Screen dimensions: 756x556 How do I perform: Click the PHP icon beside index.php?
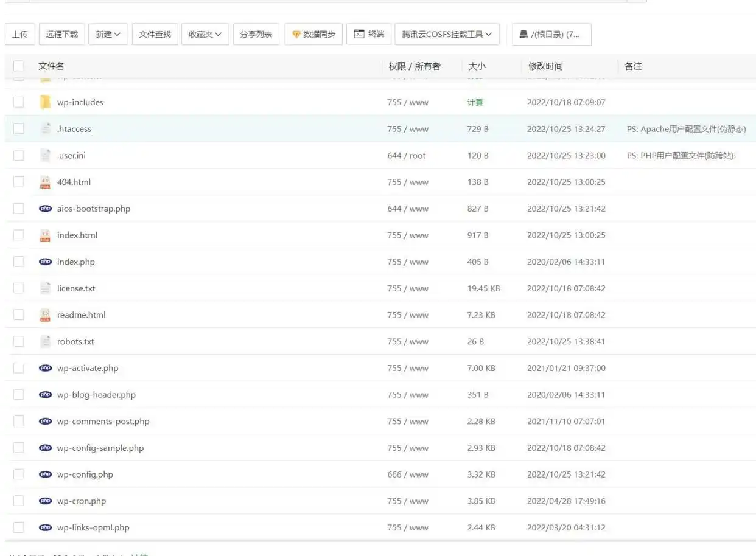pyautogui.click(x=45, y=262)
